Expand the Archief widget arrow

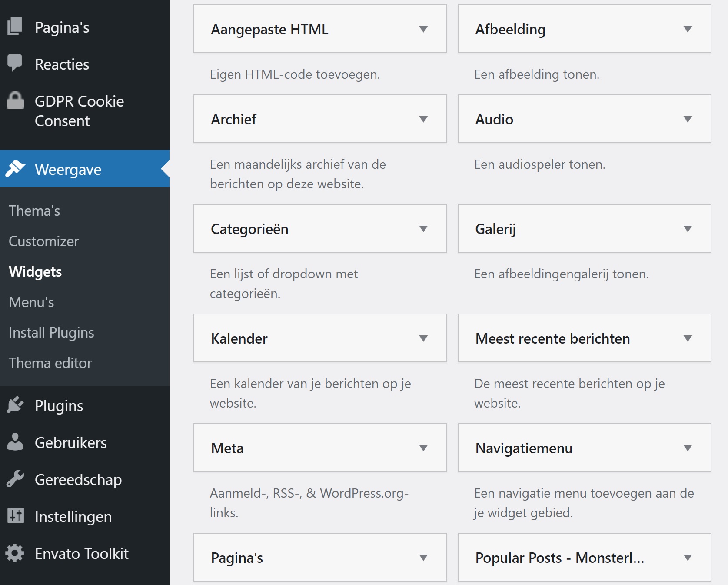pos(423,119)
